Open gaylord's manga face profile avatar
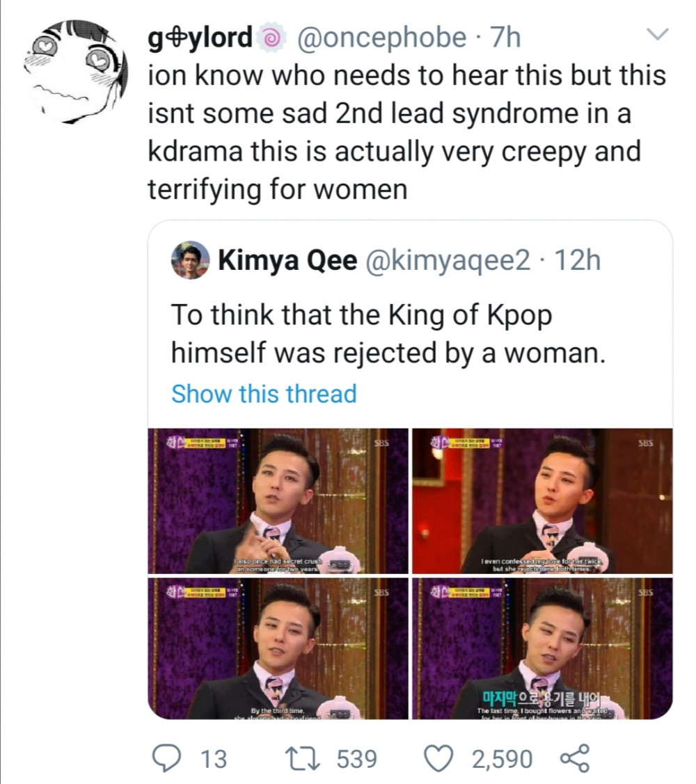The width and height of the screenshot is (696, 784). tap(75, 72)
